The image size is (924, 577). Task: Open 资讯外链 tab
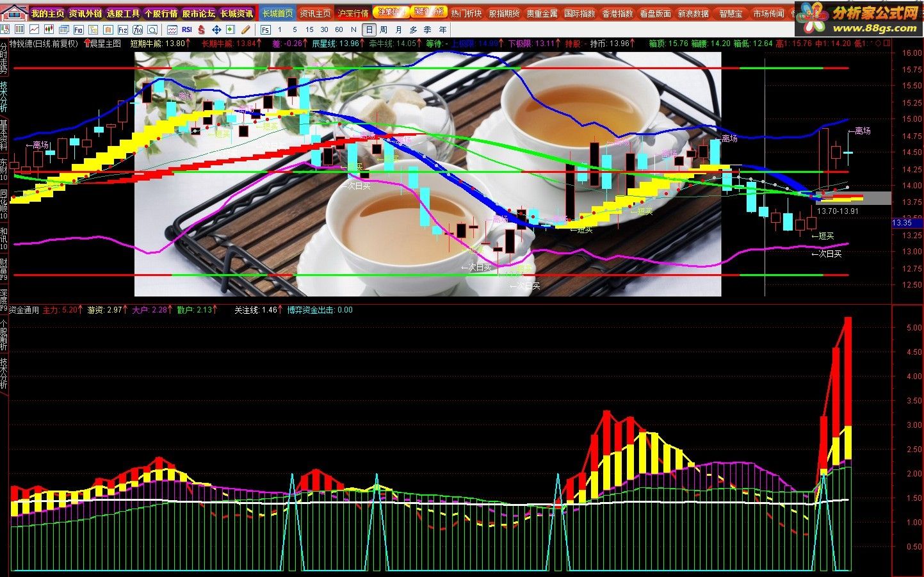click(86, 13)
